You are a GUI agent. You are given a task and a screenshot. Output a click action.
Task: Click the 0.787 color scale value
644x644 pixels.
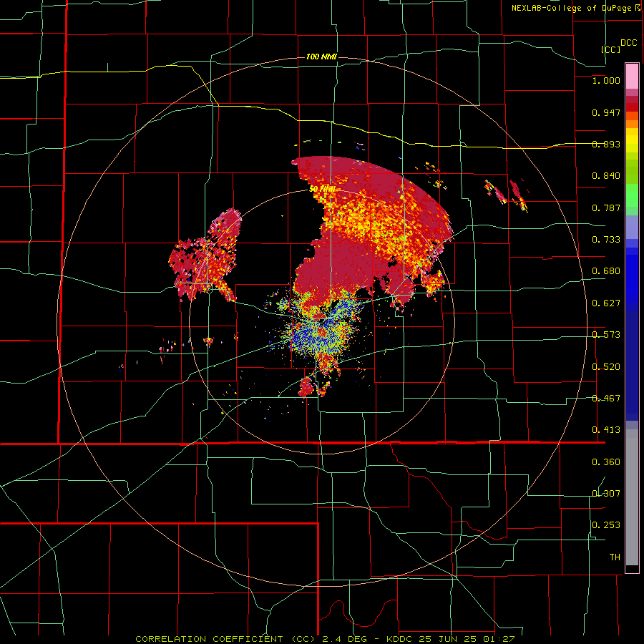(606, 208)
